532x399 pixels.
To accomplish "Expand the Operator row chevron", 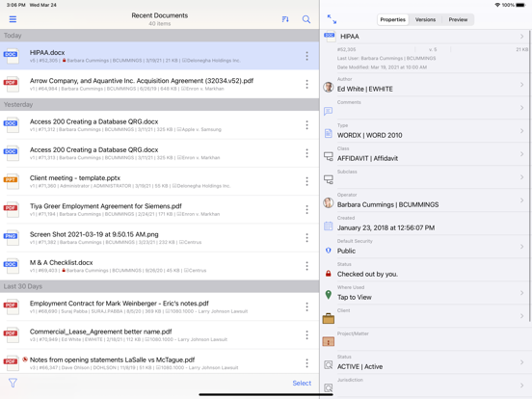I will (521, 200).
